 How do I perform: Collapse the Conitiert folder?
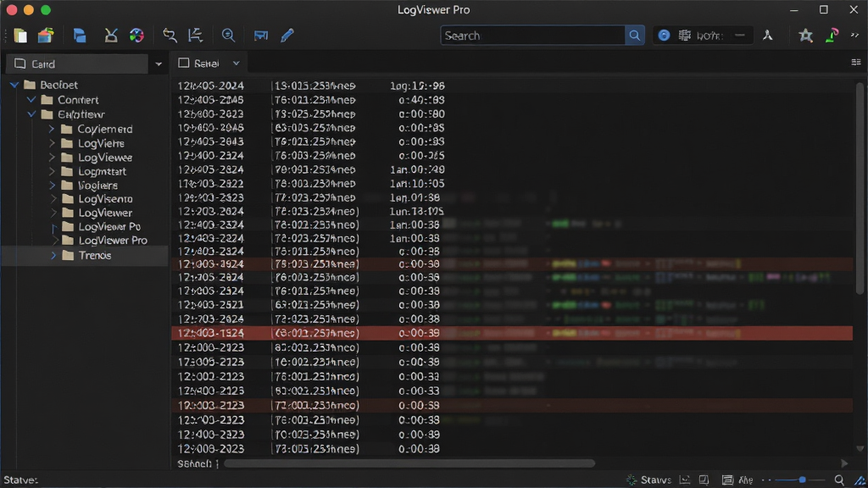(x=31, y=100)
